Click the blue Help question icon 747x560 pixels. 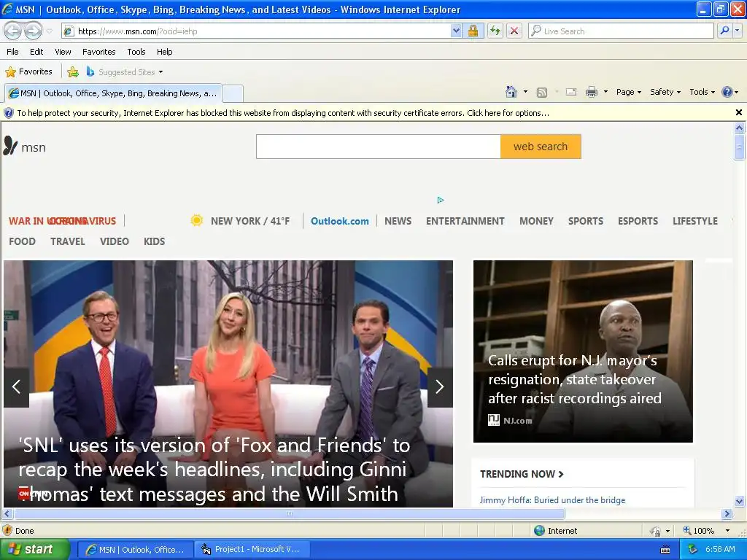(727, 92)
